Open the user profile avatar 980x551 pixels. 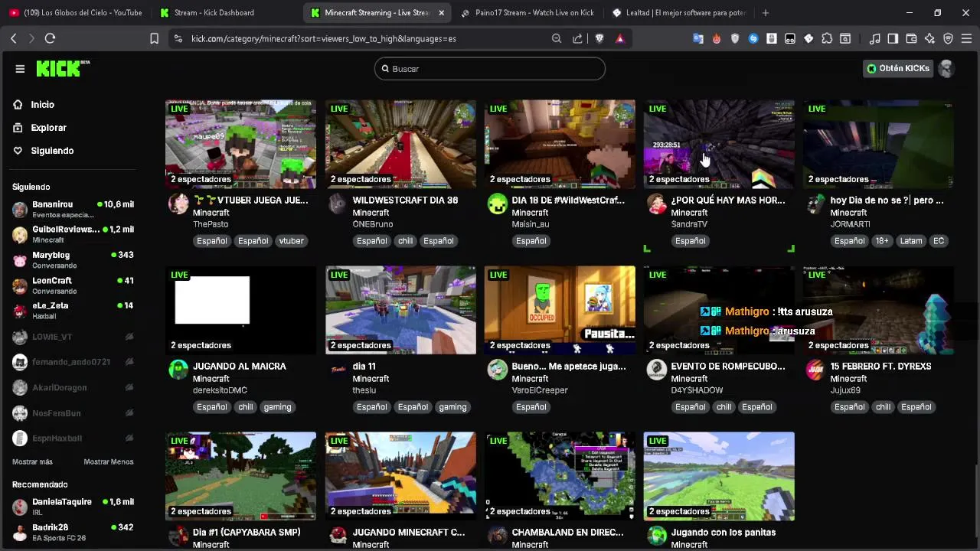click(946, 69)
